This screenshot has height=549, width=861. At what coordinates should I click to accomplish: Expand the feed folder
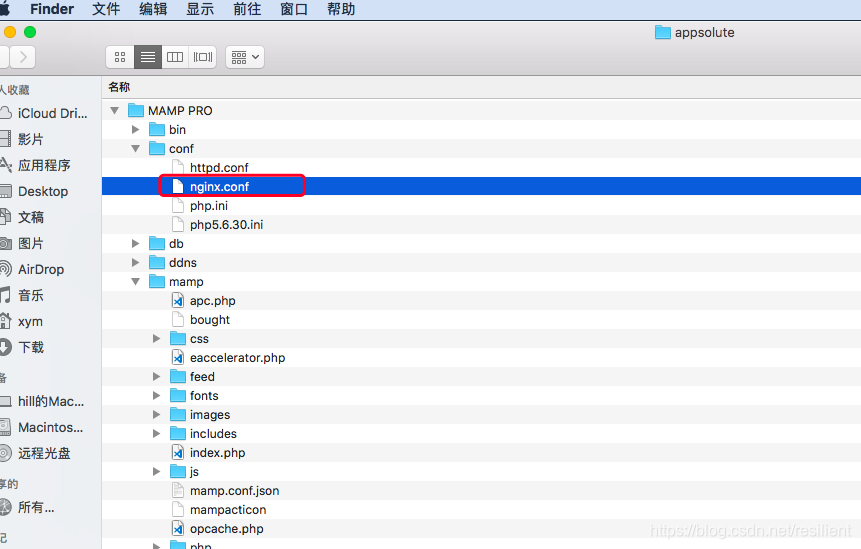click(156, 377)
